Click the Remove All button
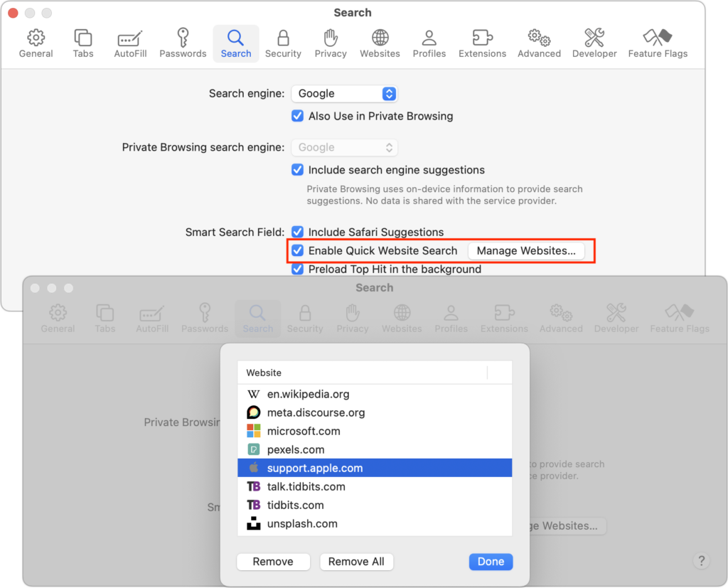 tap(356, 562)
